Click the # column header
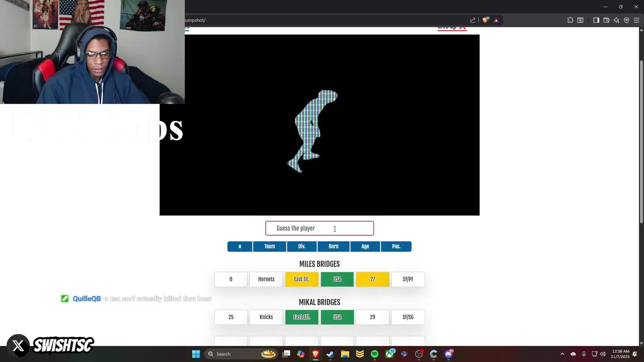 (239, 246)
